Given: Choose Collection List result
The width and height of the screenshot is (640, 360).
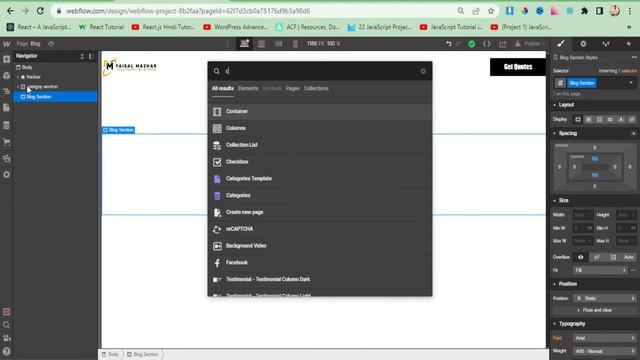Looking at the screenshot, I should pos(320,145).
